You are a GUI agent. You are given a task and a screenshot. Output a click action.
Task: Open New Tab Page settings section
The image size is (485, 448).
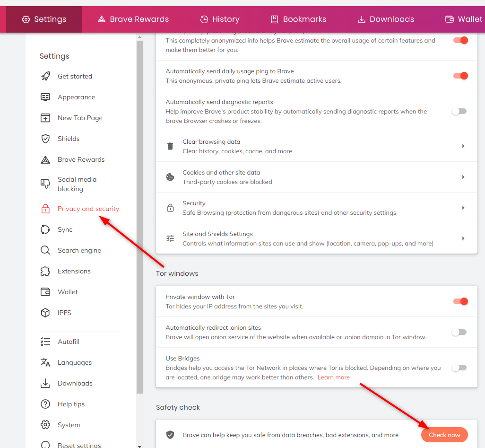pyautogui.click(x=80, y=118)
